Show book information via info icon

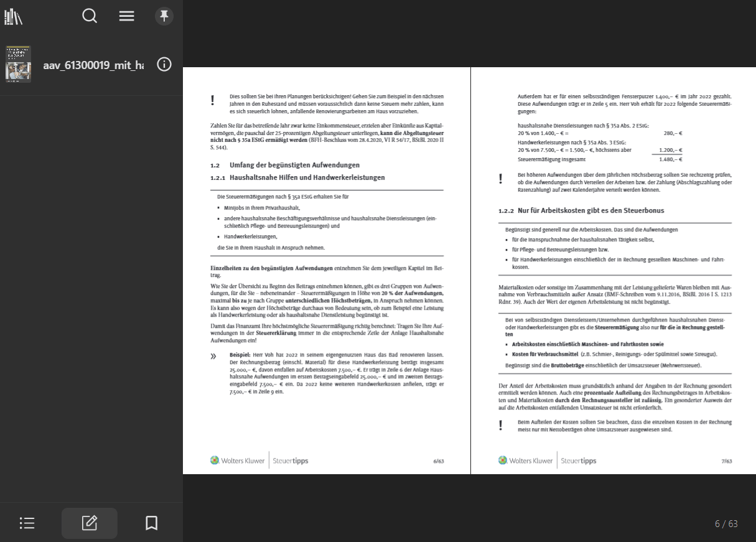point(164,64)
